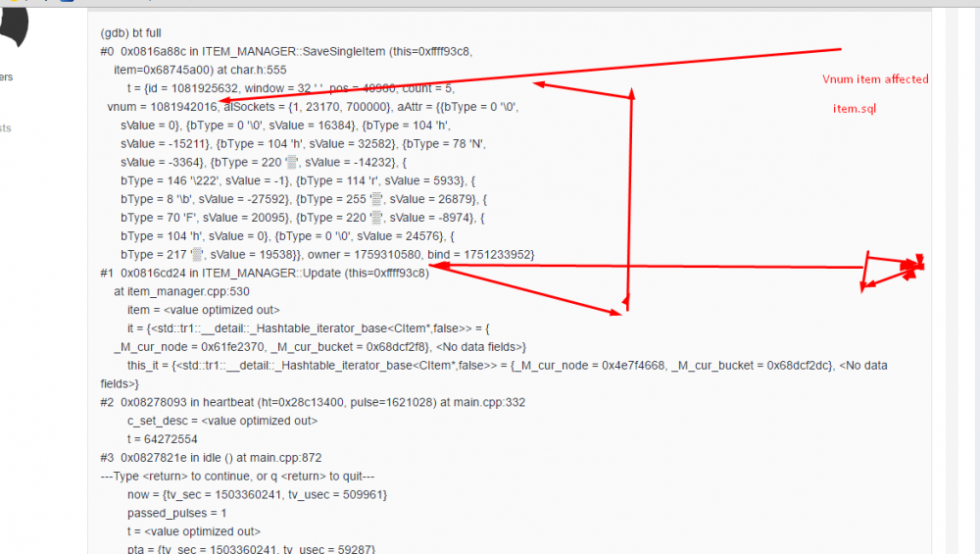Click the "c_set_desc = <value optimized out>" line
The image size is (980, 554).
pos(221,421)
